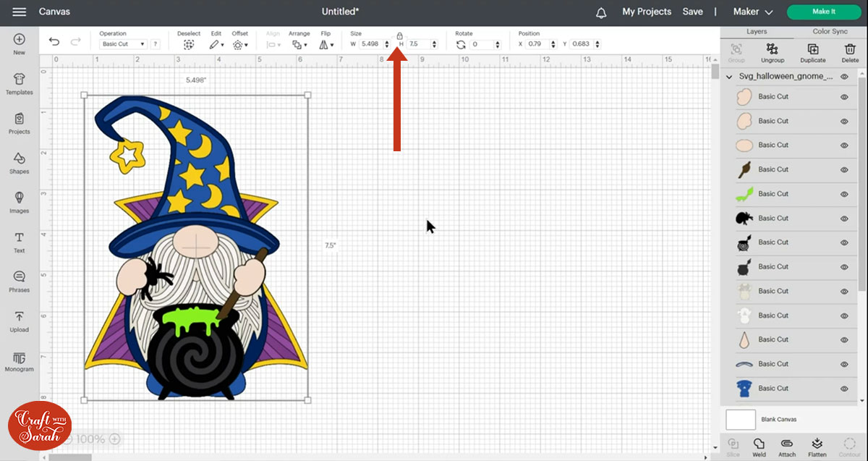Delete selected layer with trash icon
The image size is (868, 461).
[850, 49]
